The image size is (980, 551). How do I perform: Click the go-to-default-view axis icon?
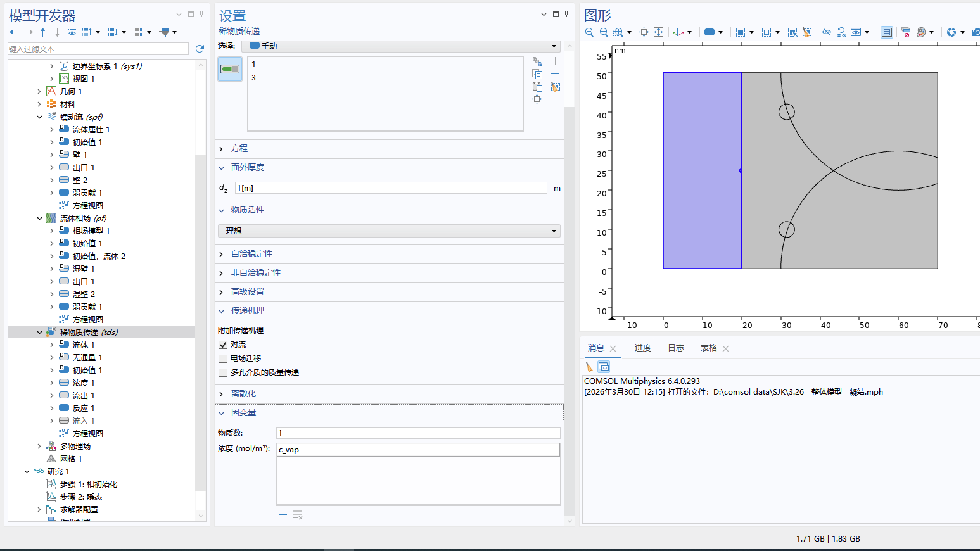click(x=678, y=32)
